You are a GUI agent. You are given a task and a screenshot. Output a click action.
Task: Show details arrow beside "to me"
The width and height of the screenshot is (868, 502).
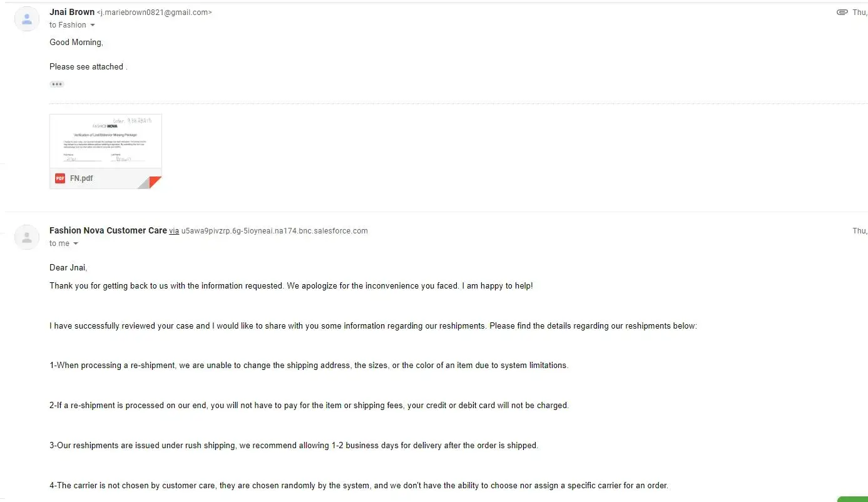(x=76, y=243)
